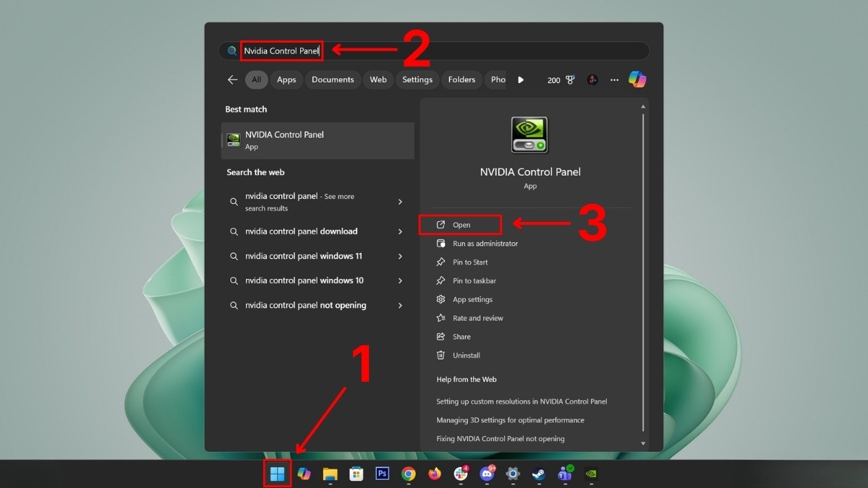Image resolution: width=868 pixels, height=488 pixels.
Task: Open Photoshop from the taskbar
Action: [383, 474]
